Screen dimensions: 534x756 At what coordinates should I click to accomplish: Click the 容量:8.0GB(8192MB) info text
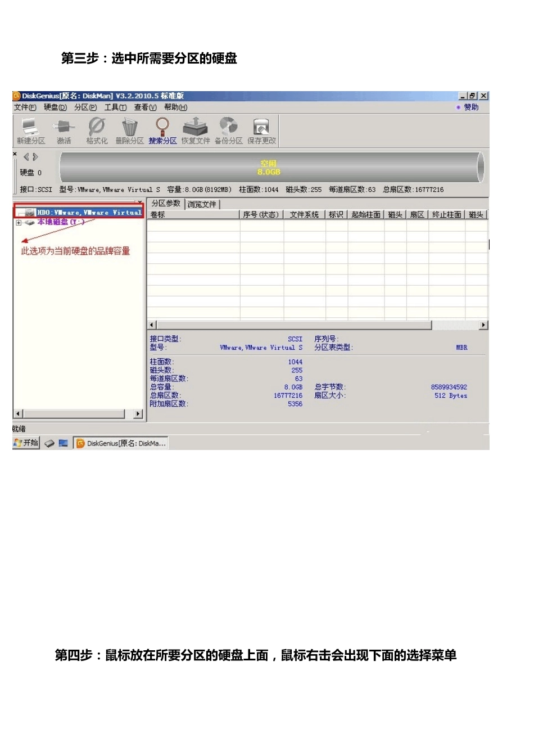click(199, 190)
